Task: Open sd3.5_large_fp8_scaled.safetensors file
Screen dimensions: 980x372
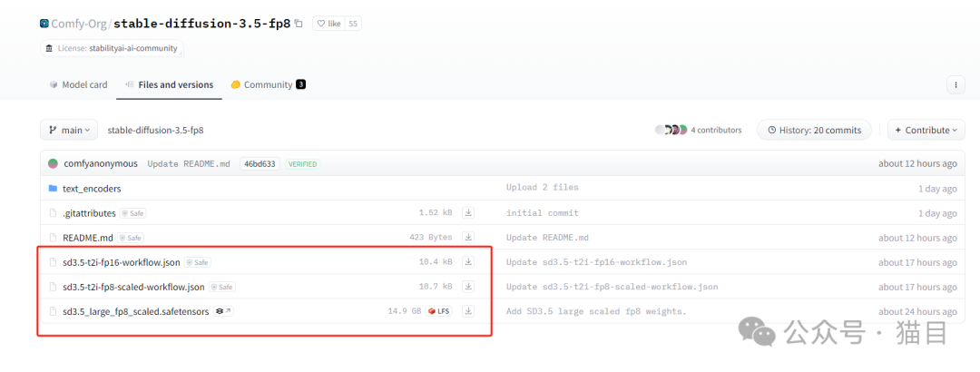Action: coord(135,311)
